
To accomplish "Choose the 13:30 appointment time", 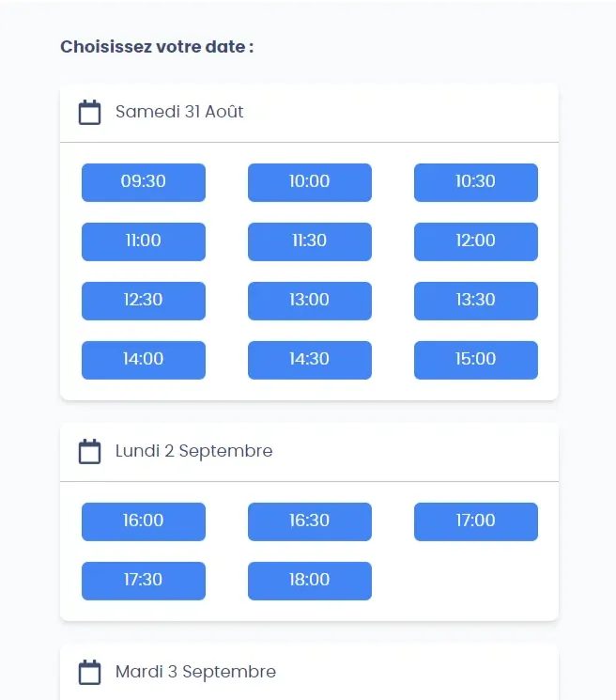I will (476, 301).
